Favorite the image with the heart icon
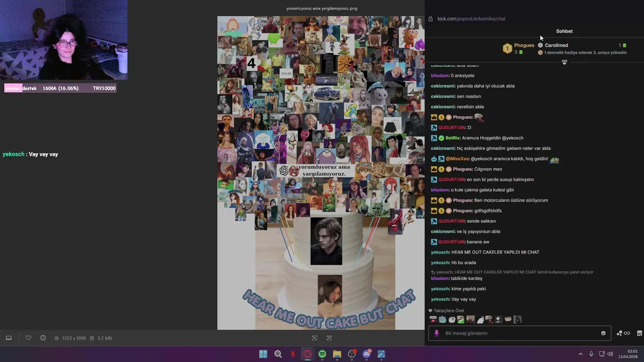 click(x=28, y=338)
